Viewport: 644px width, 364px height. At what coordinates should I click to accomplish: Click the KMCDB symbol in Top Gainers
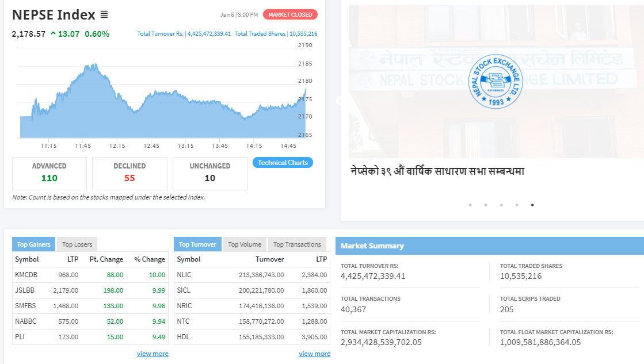(26, 275)
